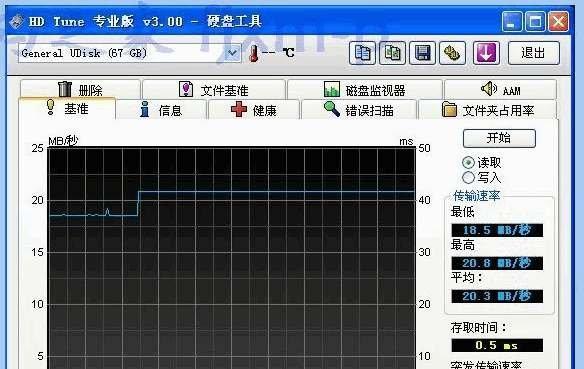Screen dimensions: 584x369
Task: Open the 错误扫描 tab with magnifier icon
Action: (358, 110)
